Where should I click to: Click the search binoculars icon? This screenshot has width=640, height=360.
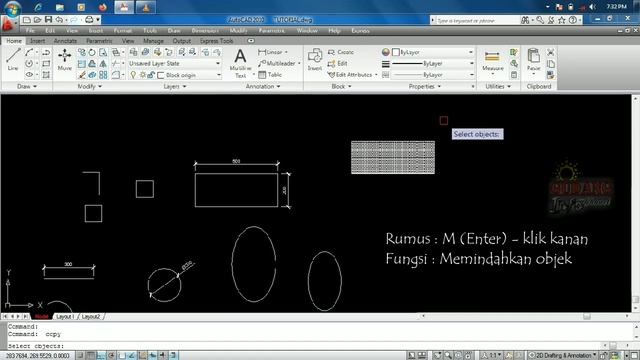coord(525,20)
